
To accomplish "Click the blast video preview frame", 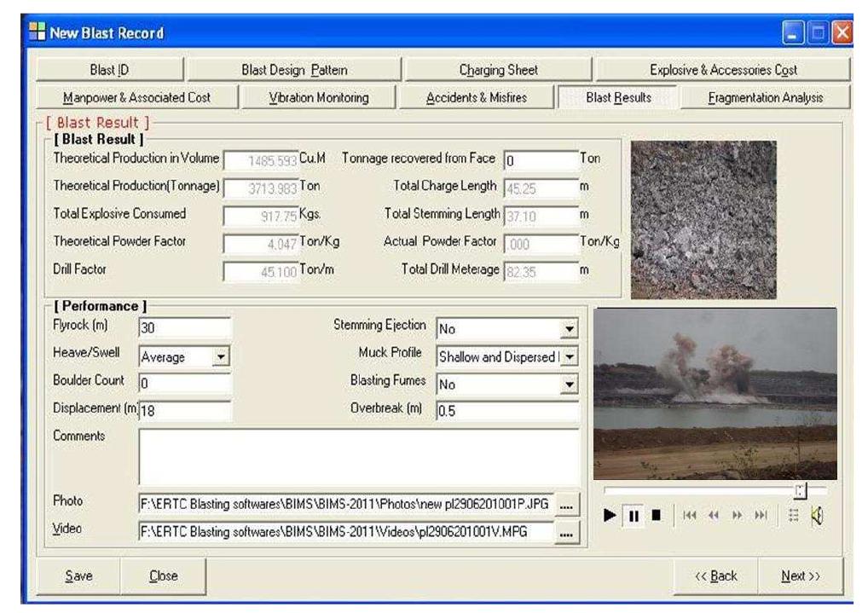I will click(x=715, y=394).
